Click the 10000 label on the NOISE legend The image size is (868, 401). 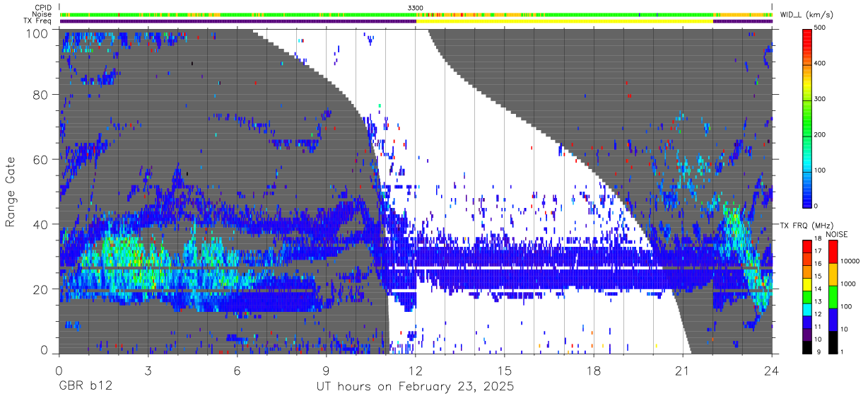(x=849, y=262)
